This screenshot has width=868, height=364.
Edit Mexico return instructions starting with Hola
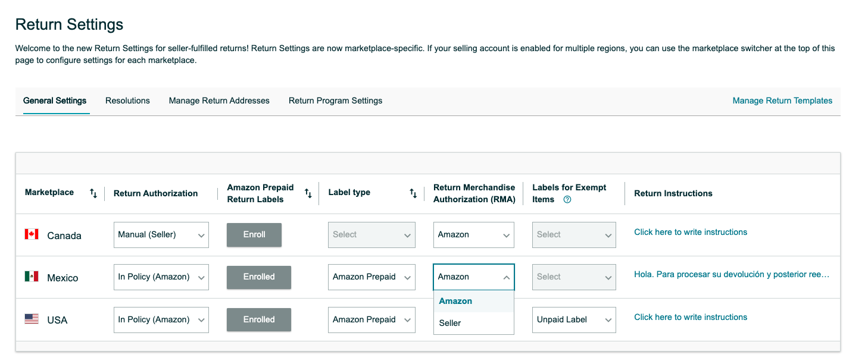click(x=732, y=275)
